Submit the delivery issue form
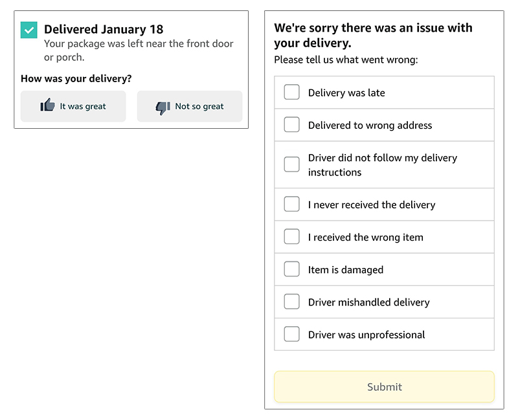Screen dimensions: 518x420 [384, 386]
